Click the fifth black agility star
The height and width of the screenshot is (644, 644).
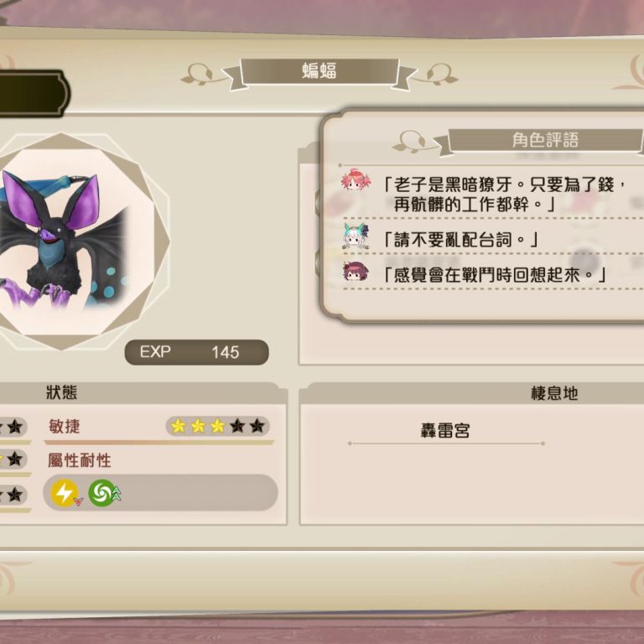pos(257,426)
